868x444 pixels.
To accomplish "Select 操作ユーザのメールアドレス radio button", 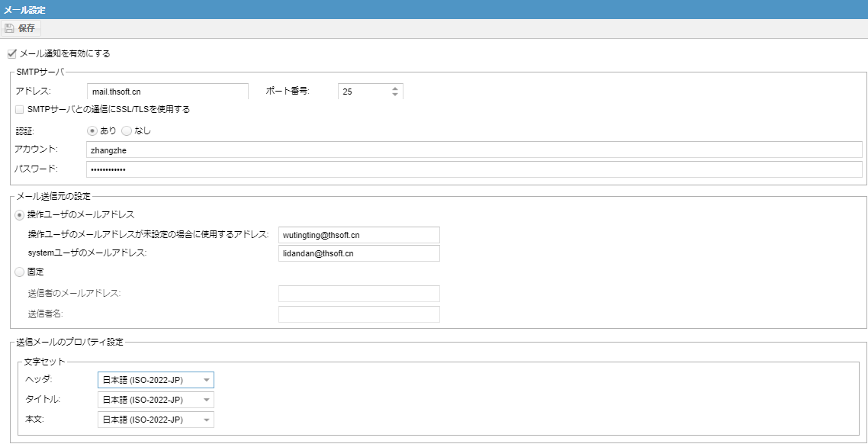I will tap(19, 214).
